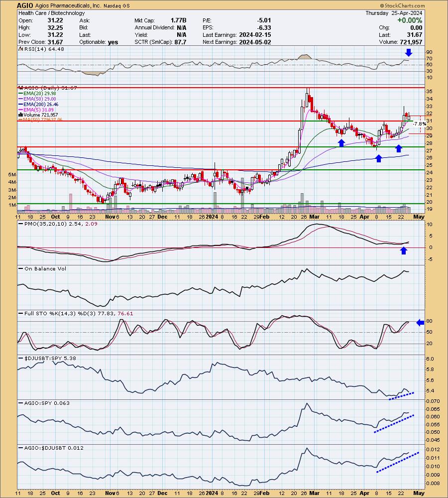This screenshot has width=448, height=498.
Task: Open the StockCharts.com copyright credit
Action: coord(402,5)
